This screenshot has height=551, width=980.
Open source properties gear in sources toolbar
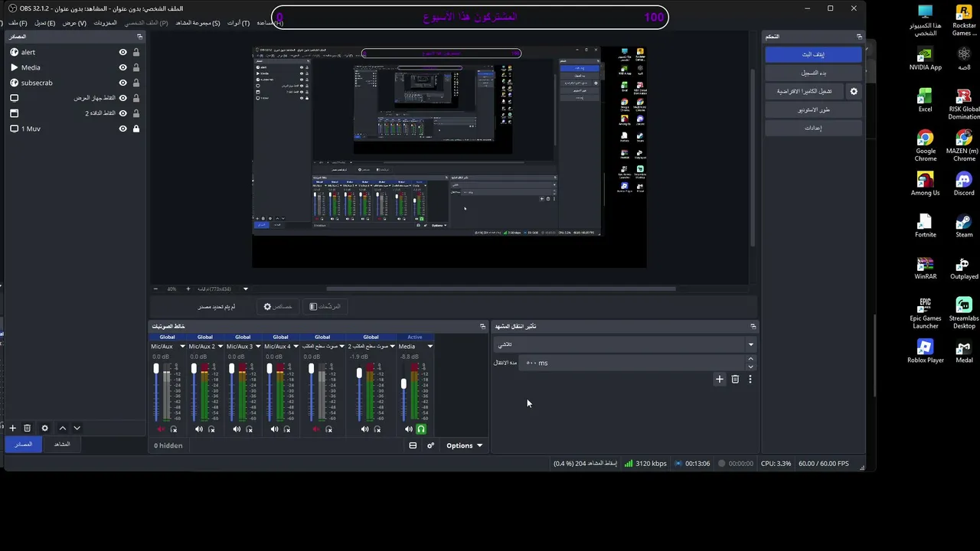tap(44, 428)
